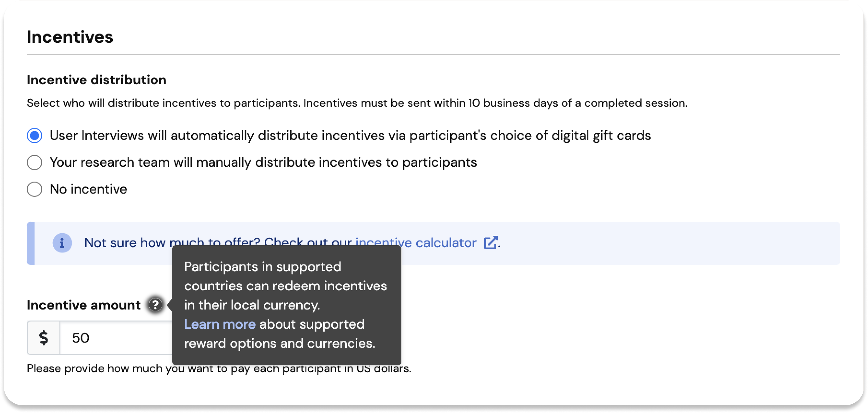
Task: Click the question mark help icon
Action: [155, 305]
